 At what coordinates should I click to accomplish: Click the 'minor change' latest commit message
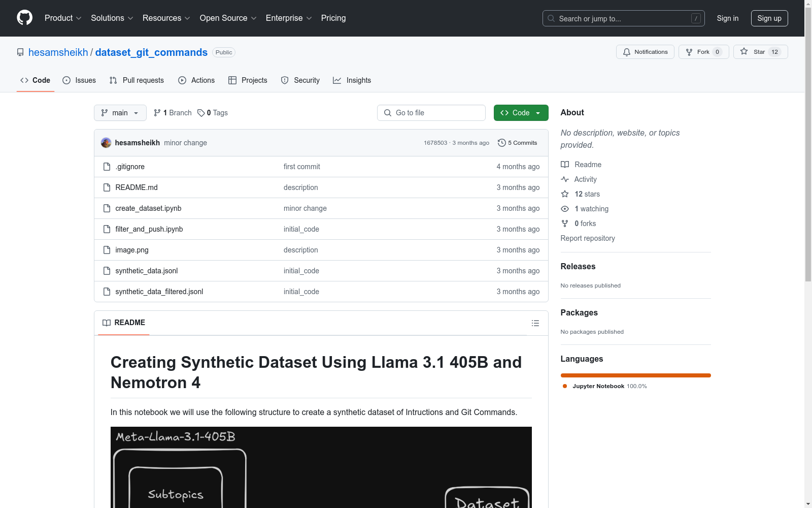click(185, 143)
